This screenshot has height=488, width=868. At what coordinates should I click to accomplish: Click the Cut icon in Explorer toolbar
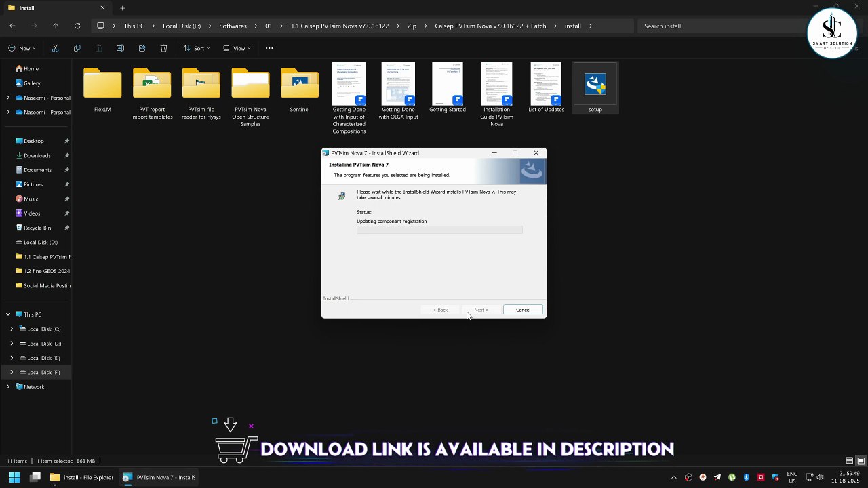55,48
